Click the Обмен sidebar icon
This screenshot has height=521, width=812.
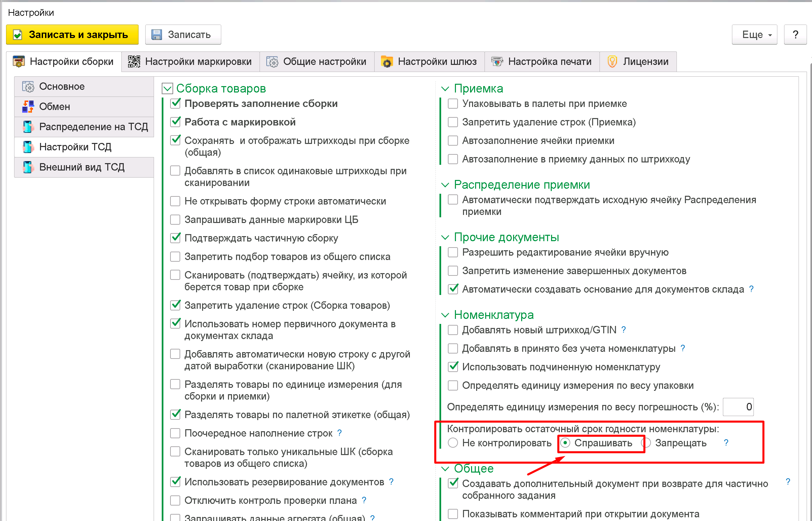28,107
